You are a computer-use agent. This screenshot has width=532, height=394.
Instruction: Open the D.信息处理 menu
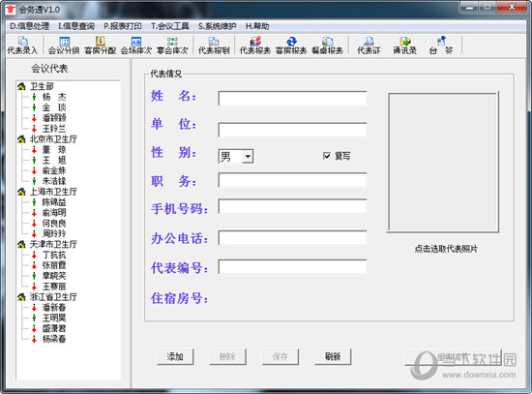coord(30,26)
